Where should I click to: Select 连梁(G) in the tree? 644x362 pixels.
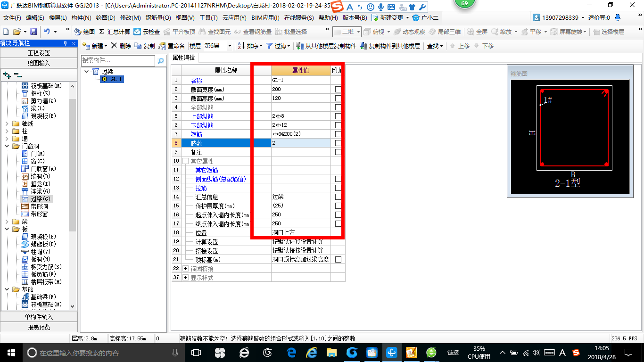coord(36,191)
